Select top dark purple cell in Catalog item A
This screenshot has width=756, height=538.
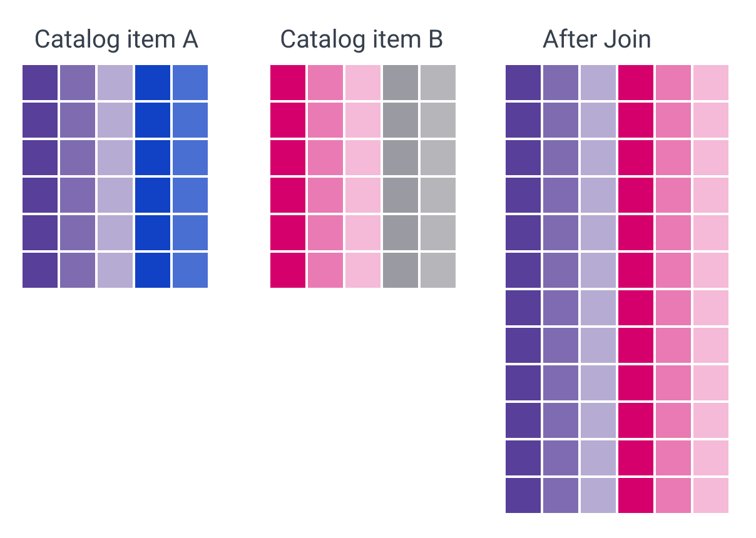(x=40, y=83)
